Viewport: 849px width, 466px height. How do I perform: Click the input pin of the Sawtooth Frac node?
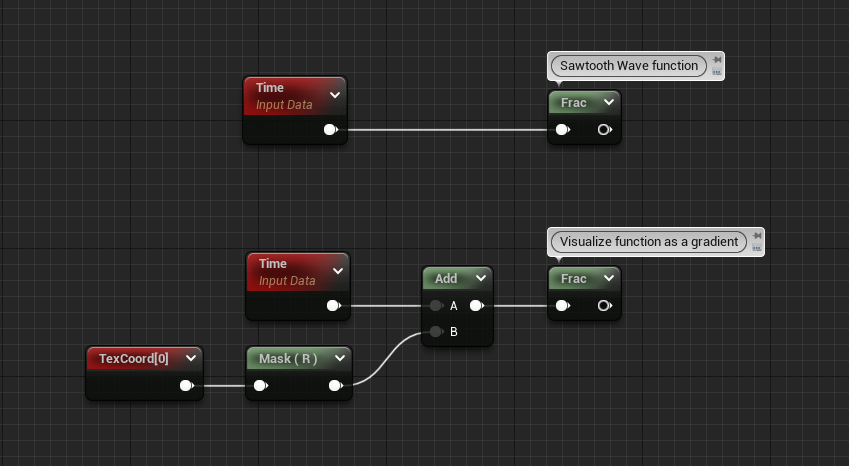[563, 129]
